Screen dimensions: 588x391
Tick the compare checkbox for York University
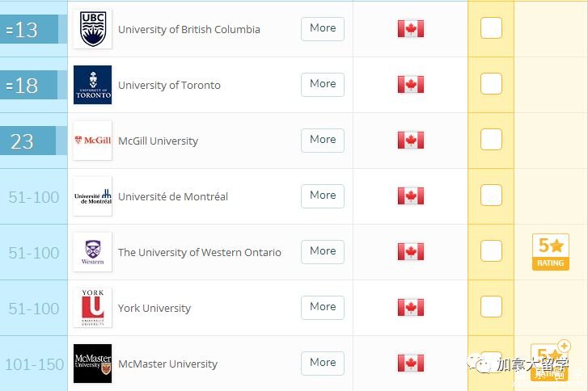click(x=491, y=307)
